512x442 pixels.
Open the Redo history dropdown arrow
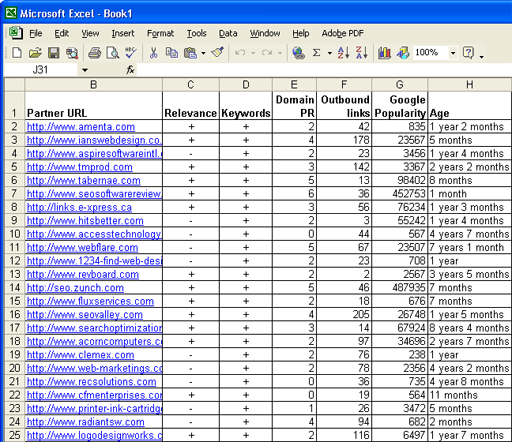coord(280,53)
